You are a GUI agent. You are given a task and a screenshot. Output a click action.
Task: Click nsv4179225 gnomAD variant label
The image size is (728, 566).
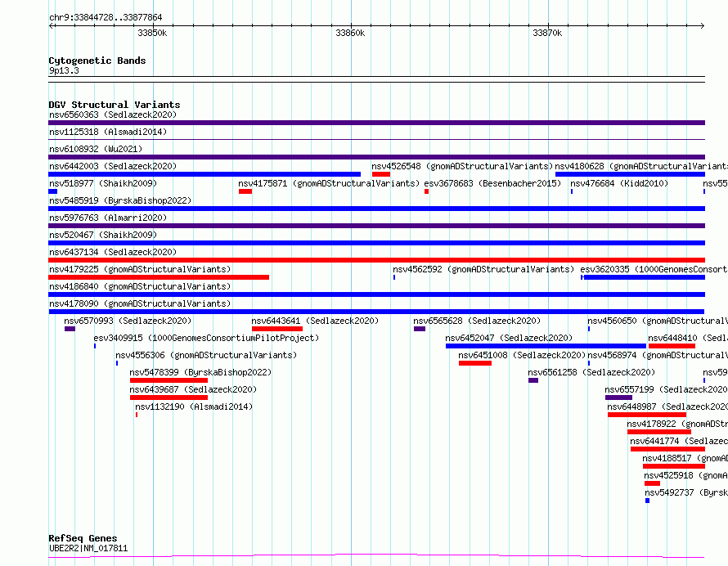pos(140,269)
